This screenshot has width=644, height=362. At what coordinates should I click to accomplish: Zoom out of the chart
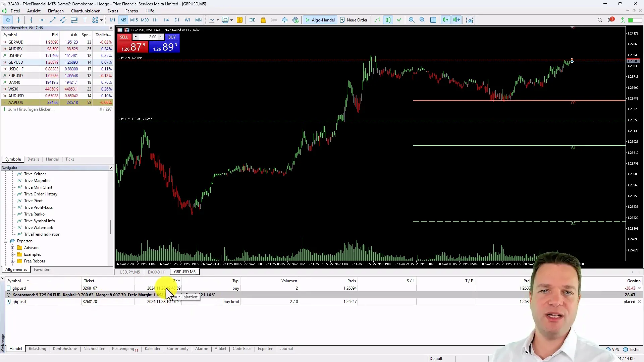coord(422,20)
